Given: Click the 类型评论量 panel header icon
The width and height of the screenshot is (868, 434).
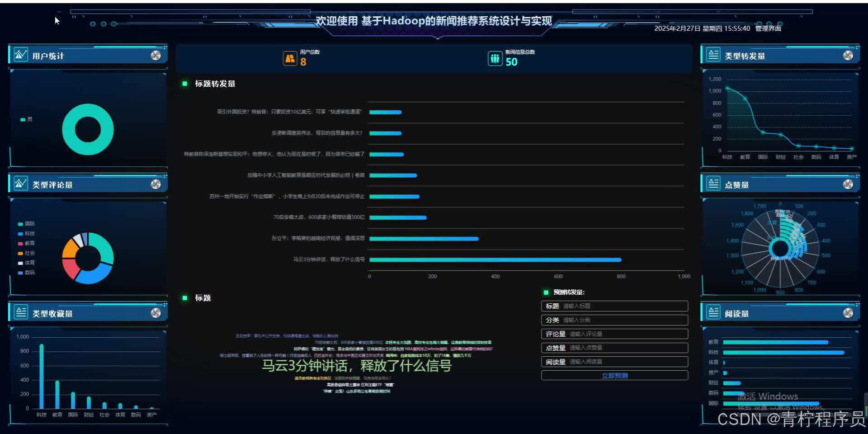Looking at the screenshot, I should click(x=20, y=184).
